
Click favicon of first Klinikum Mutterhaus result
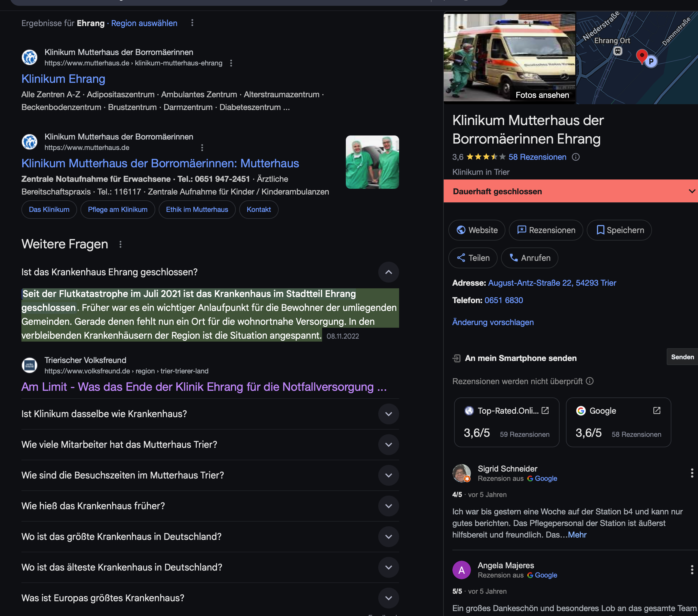click(30, 57)
